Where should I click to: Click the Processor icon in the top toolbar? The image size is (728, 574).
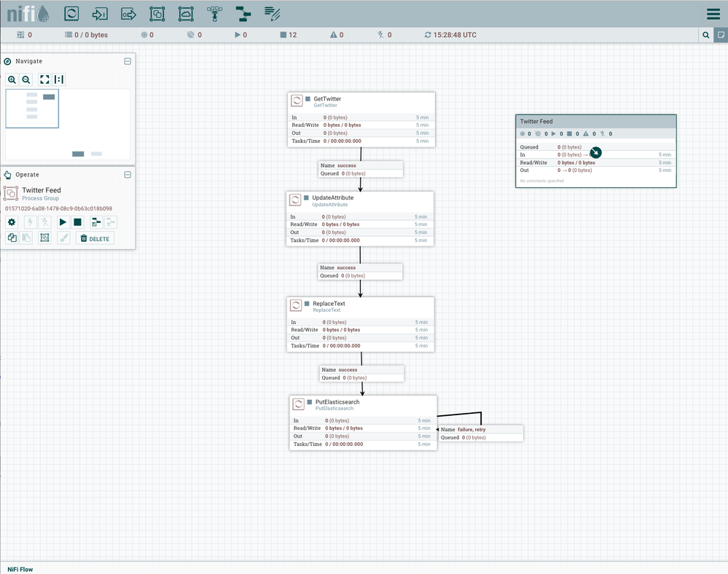click(71, 13)
